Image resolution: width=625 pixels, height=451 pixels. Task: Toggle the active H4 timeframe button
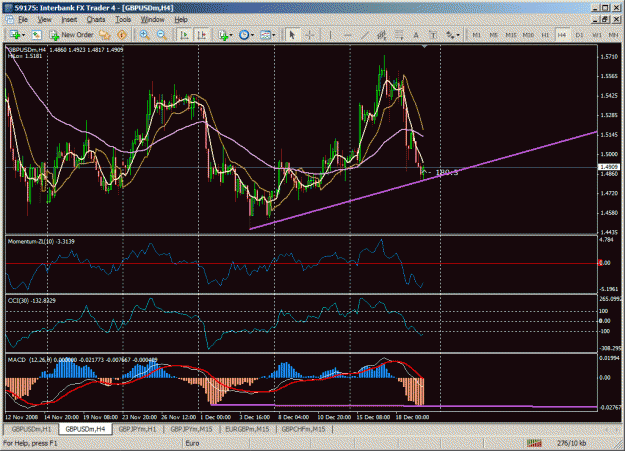click(x=562, y=35)
